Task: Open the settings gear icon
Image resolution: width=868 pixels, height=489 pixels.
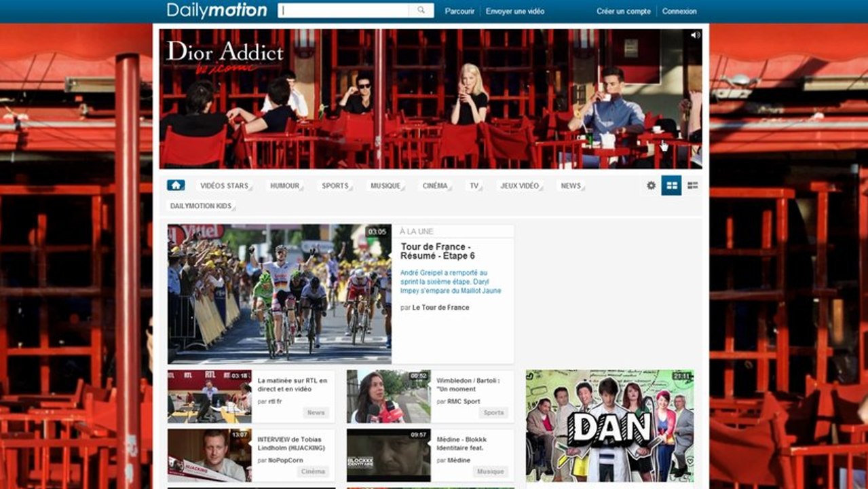Action: click(x=651, y=185)
